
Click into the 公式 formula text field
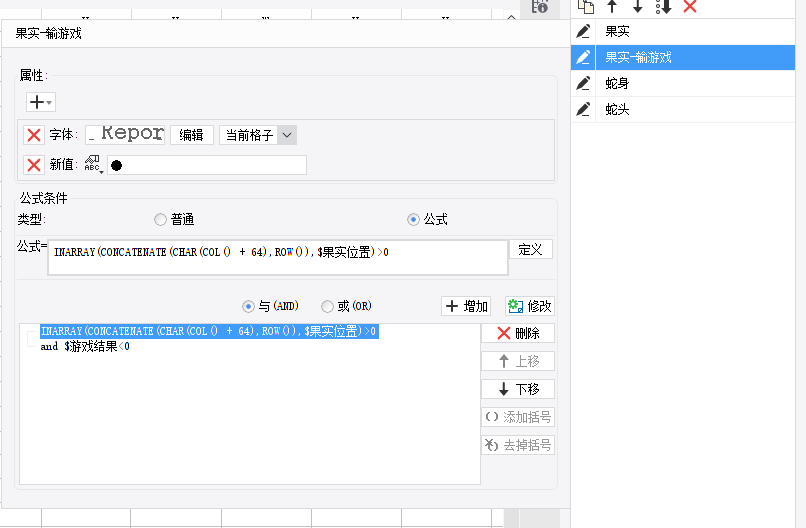(278, 258)
